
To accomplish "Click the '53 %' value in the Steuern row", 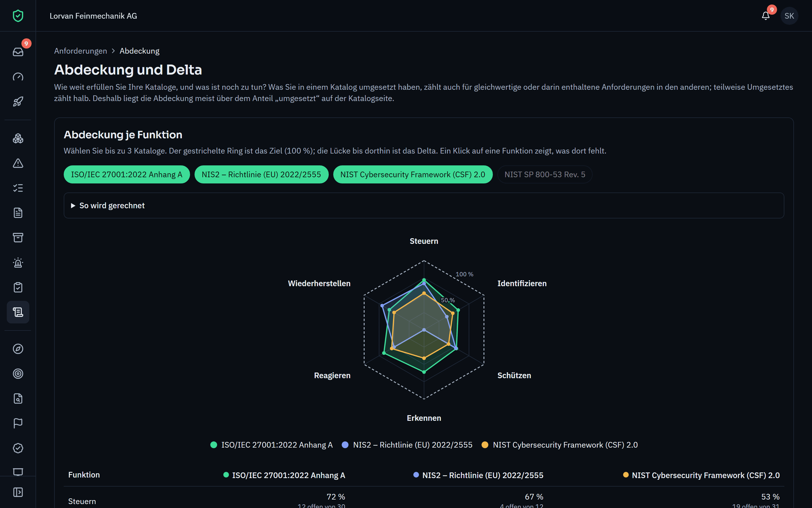I will pos(770,497).
